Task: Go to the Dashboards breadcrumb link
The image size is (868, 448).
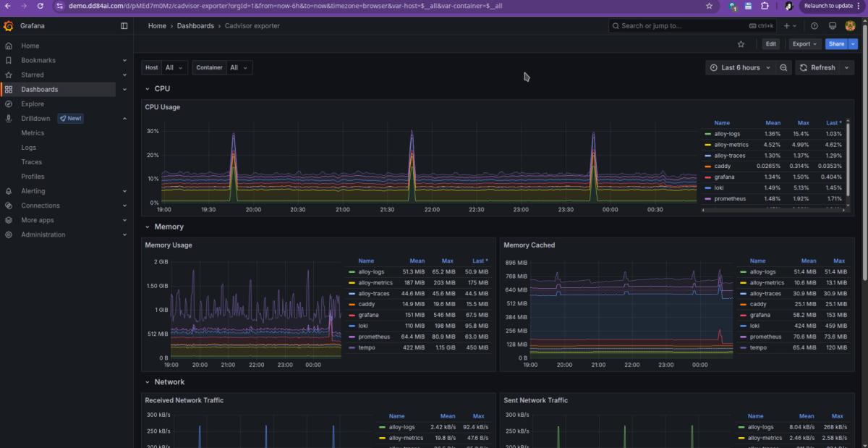Action: 195,26
